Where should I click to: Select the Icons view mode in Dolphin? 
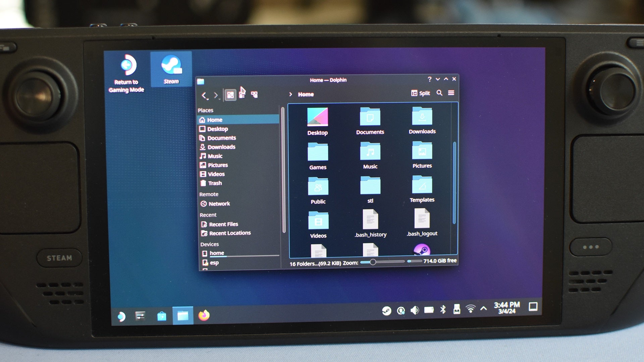[x=230, y=94]
